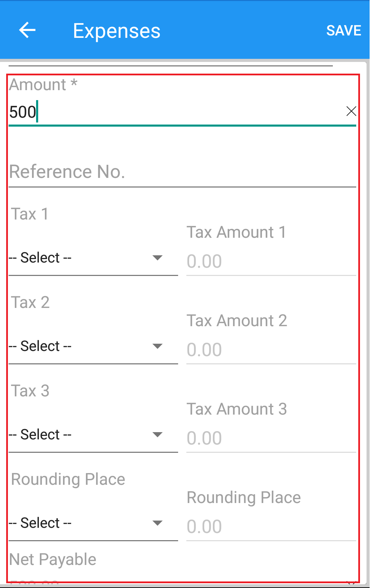371x588 pixels.
Task: Edit the Rounding Place amount field
Action: click(271, 527)
